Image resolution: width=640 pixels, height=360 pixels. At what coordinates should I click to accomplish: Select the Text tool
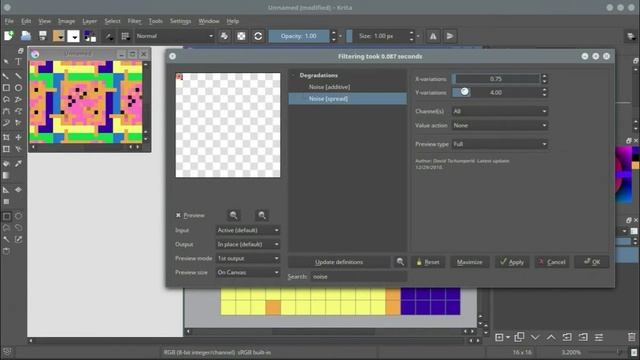[x=18, y=62]
